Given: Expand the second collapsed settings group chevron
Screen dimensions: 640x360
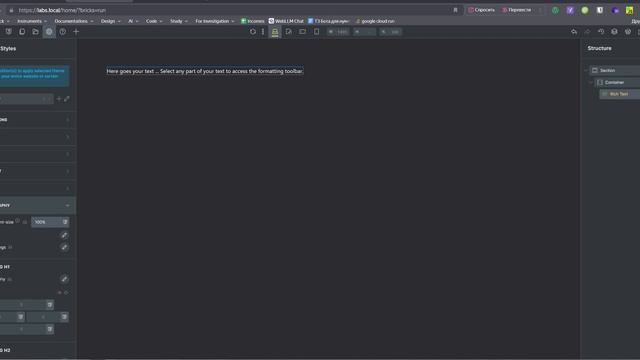Looking at the screenshot, I should pyautogui.click(x=68, y=137).
